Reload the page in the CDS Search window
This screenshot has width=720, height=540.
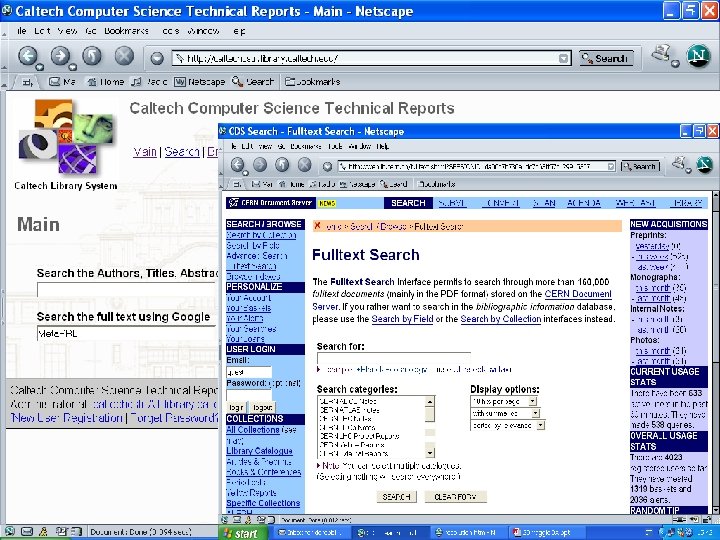(x=281, y=164)
